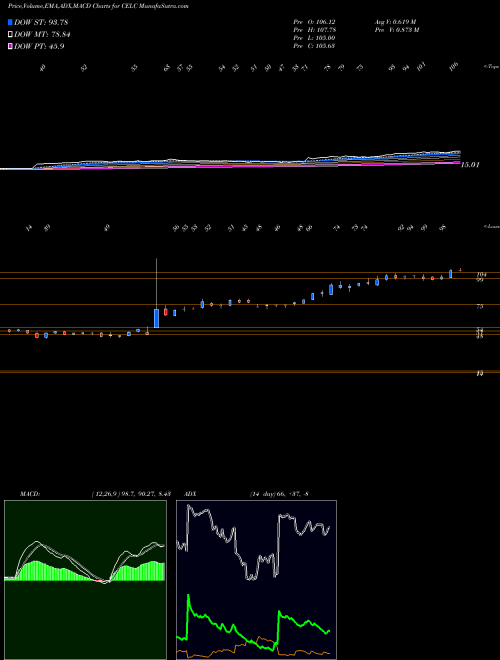Click the 'Avg V: 0.619 M' value
The image size is (500, 660).
[395, 21]
